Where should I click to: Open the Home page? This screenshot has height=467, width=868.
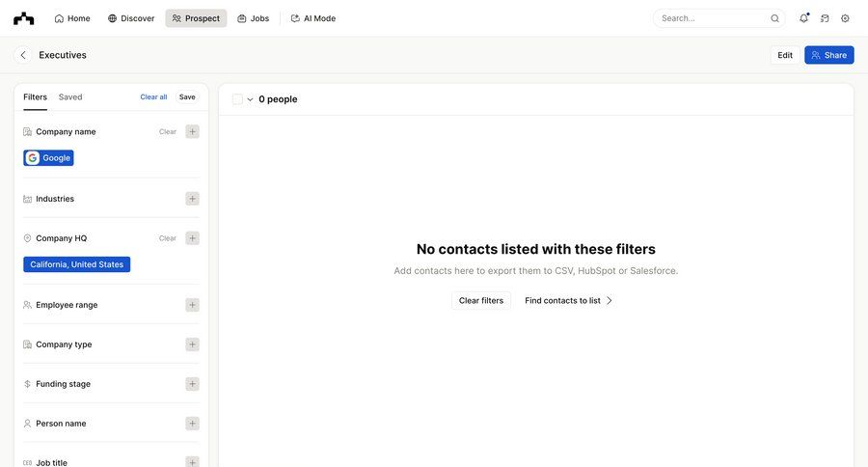[72, 18]
